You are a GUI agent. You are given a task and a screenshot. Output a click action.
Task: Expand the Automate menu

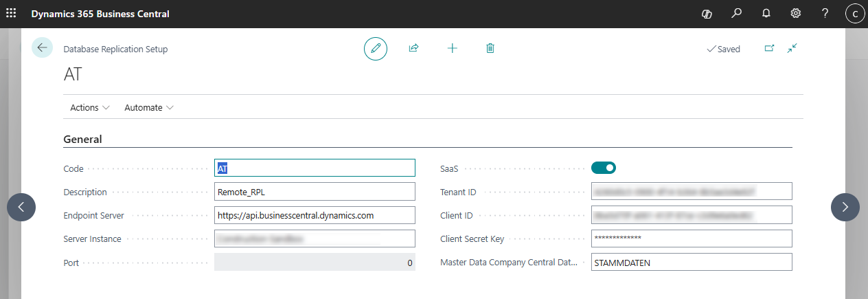click(x=149, y=108)
